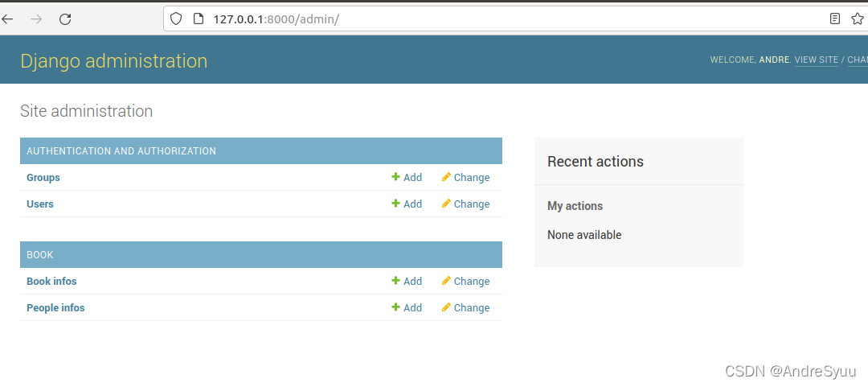Open the Groups model link

point(43,178)
